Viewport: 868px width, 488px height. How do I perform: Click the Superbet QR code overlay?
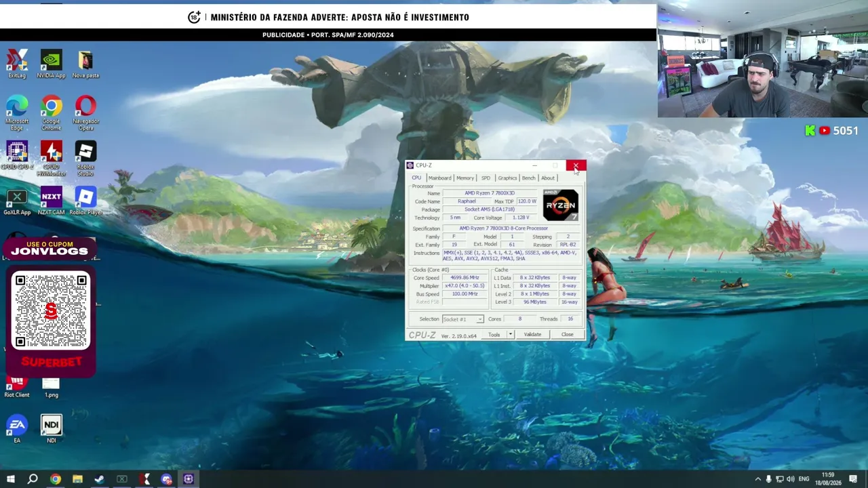pos(51,310)
